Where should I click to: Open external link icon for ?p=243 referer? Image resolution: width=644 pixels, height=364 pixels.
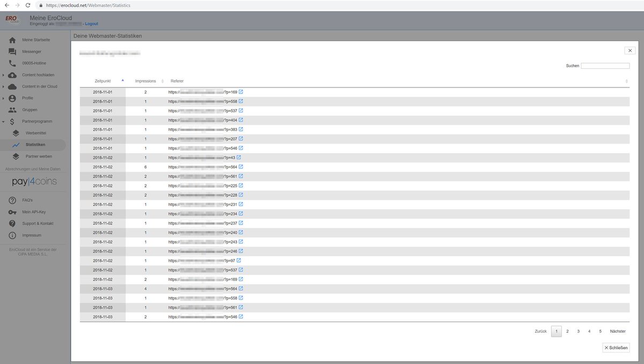click(241, 242)
